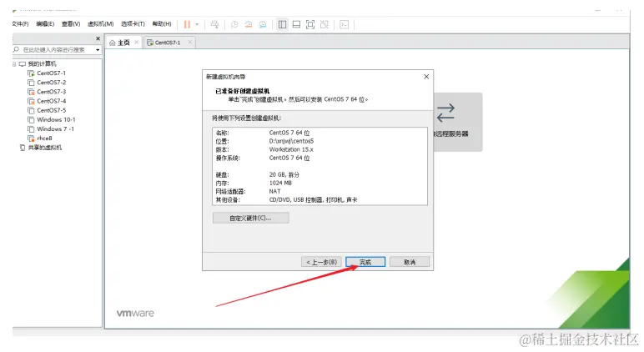644x352 pixels.
Task: Select CentOS7-1 in the library tree
Action: coord(52,73)
